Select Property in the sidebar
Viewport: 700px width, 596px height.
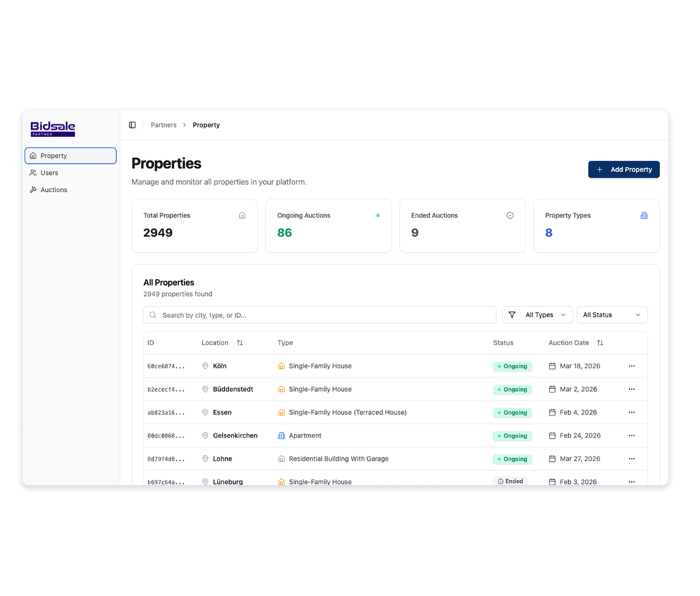click(x=70, y=156)
